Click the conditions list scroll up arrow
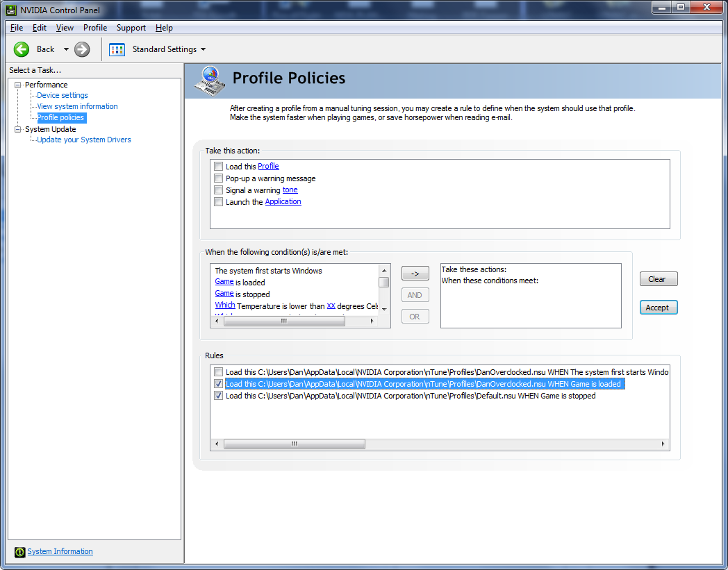 click(384, 271)
